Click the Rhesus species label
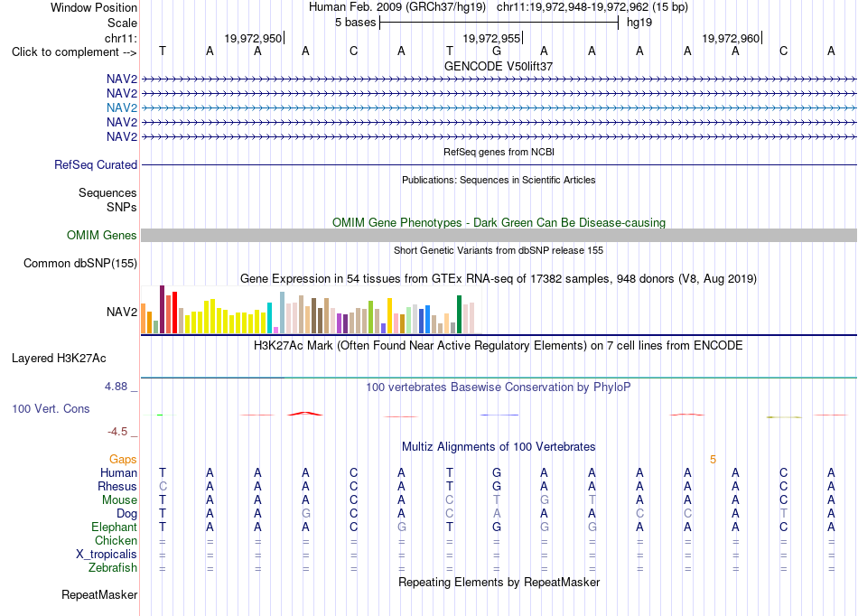 pyautogui.click(x=117, y=486)
